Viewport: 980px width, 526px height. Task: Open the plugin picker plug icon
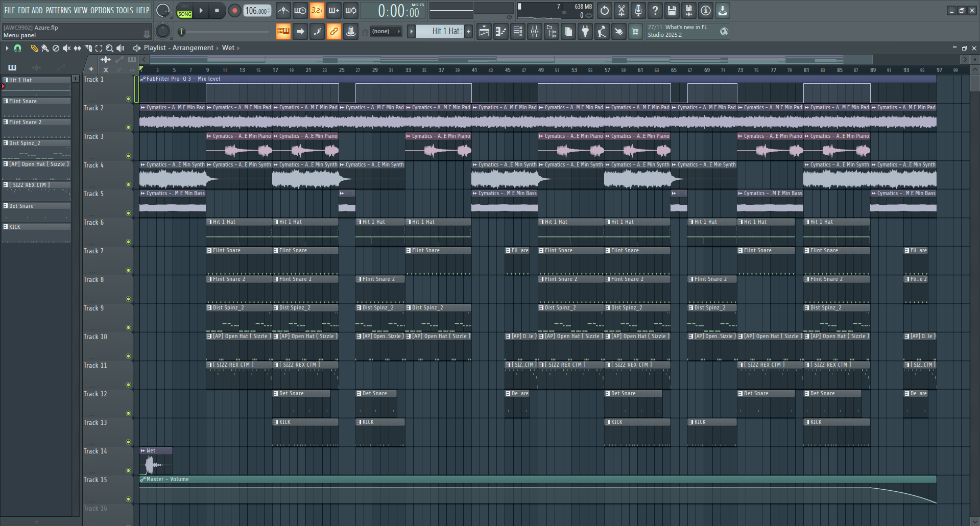(x=585, y=32)
